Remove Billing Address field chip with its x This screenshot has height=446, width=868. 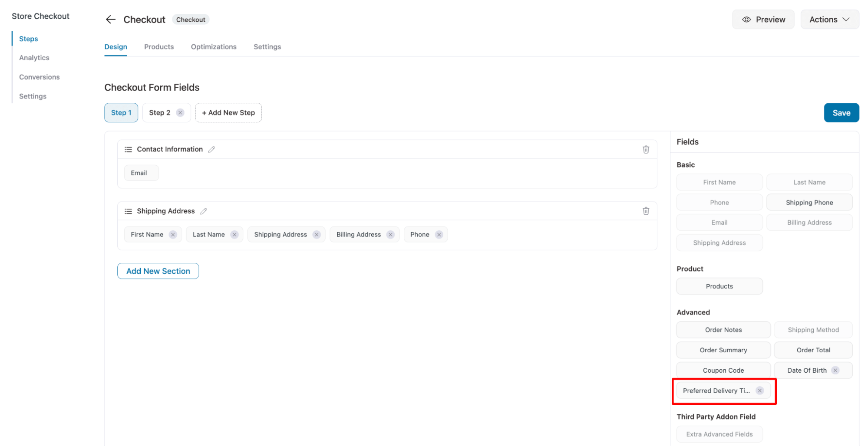pos(390,235)
